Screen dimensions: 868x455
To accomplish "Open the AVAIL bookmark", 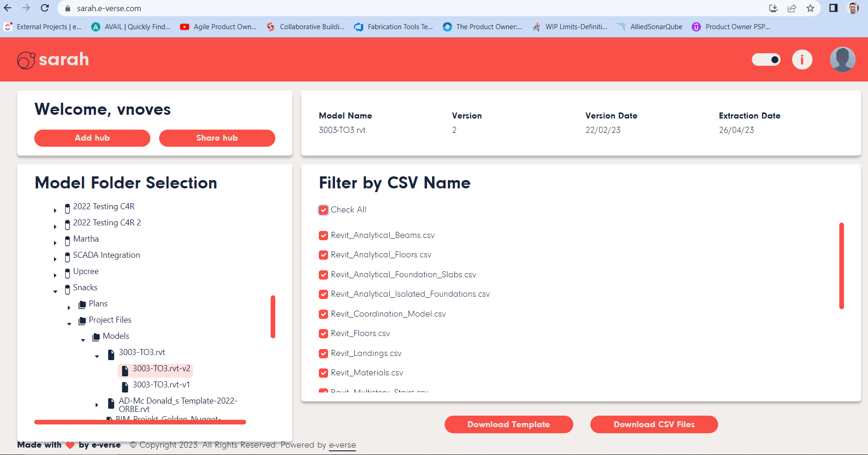I will point(131,27).
